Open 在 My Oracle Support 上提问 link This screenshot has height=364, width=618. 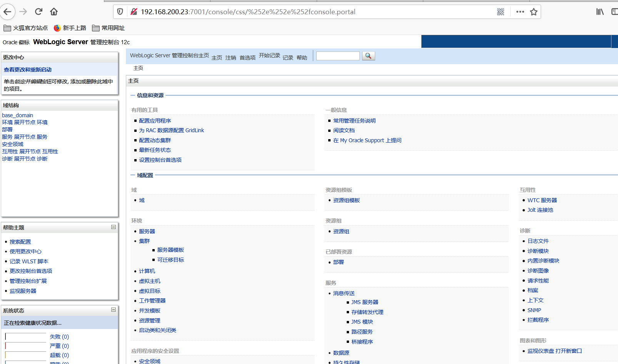click(367, 140)
